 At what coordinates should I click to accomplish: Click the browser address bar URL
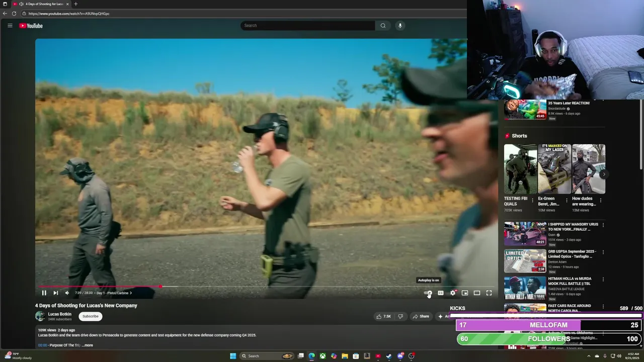(69, 14)
